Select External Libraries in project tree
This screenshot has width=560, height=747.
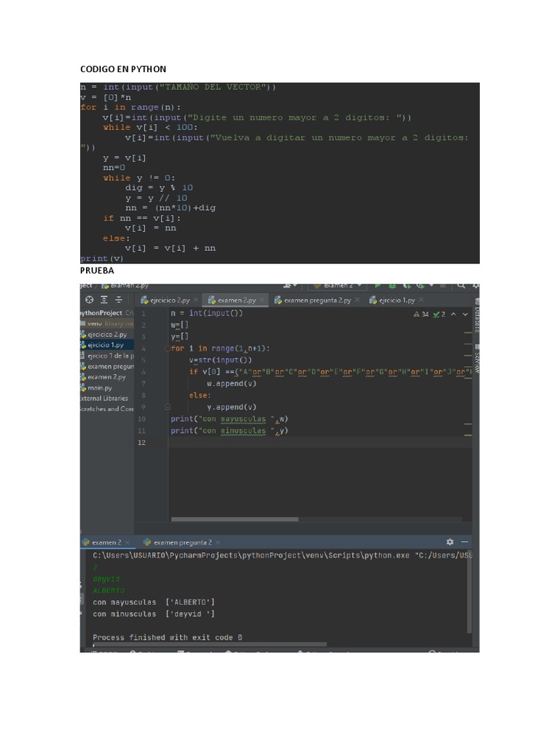click(104, 398)
